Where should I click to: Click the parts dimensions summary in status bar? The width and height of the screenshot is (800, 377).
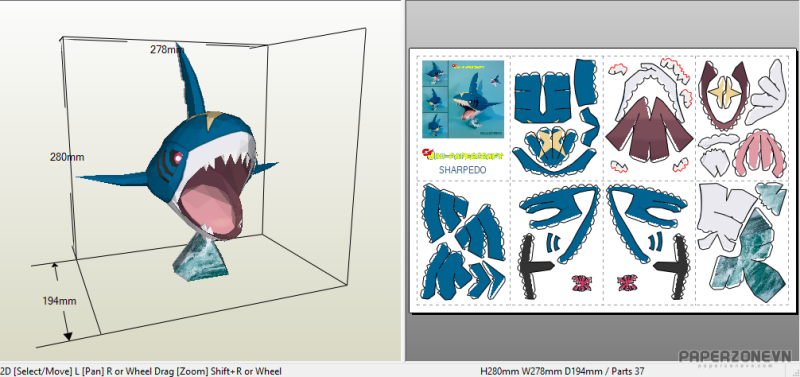click(x=562, y=371)
